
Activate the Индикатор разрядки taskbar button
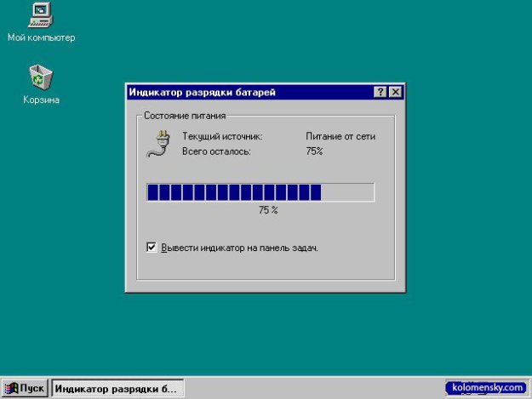point(117,389)
